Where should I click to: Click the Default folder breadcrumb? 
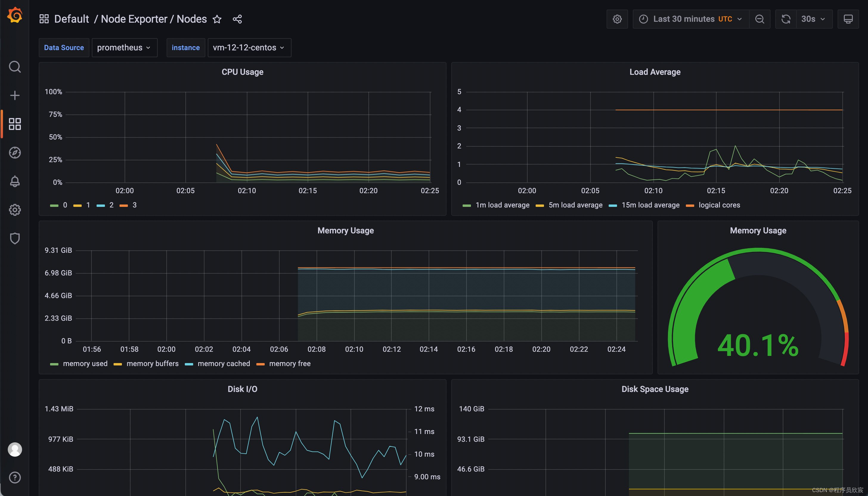(x=72, y=19)
